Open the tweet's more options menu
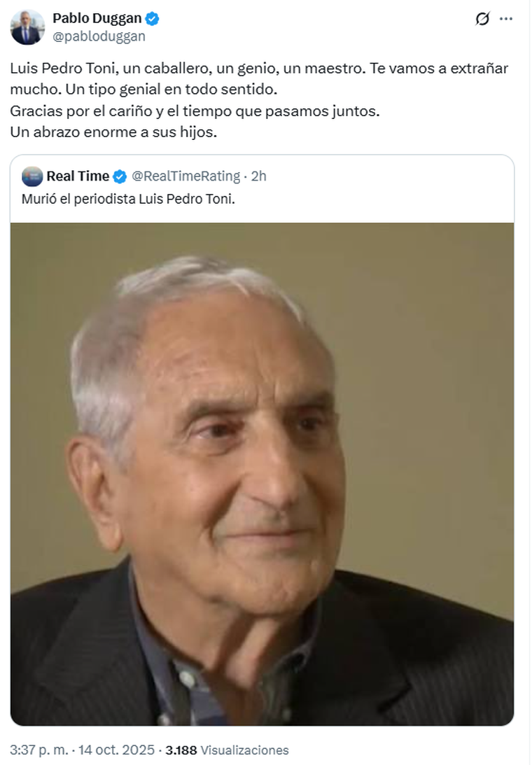This screenshot has width=532, height=765. [x=507, y=18]
